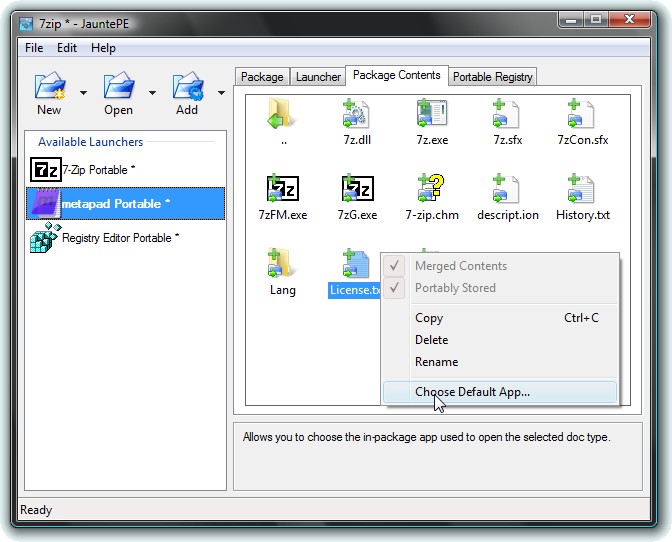Select the 7z.exe file icon
Screen dimensions: 672x542
click(x=432, y=114)
